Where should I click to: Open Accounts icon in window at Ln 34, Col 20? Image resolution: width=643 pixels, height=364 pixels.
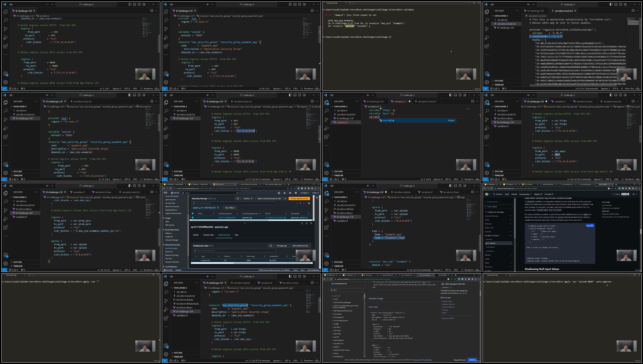tap(487, 164)
